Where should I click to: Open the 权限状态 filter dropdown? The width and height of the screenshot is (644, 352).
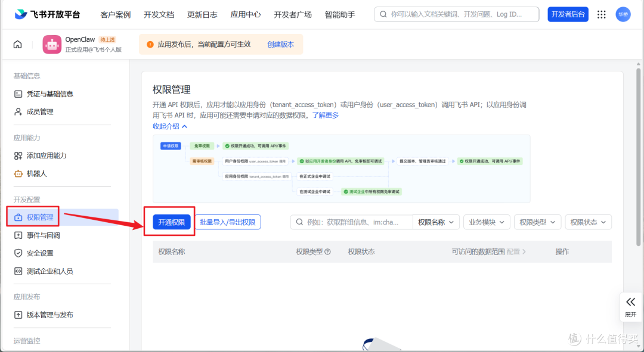coord(588,222)
